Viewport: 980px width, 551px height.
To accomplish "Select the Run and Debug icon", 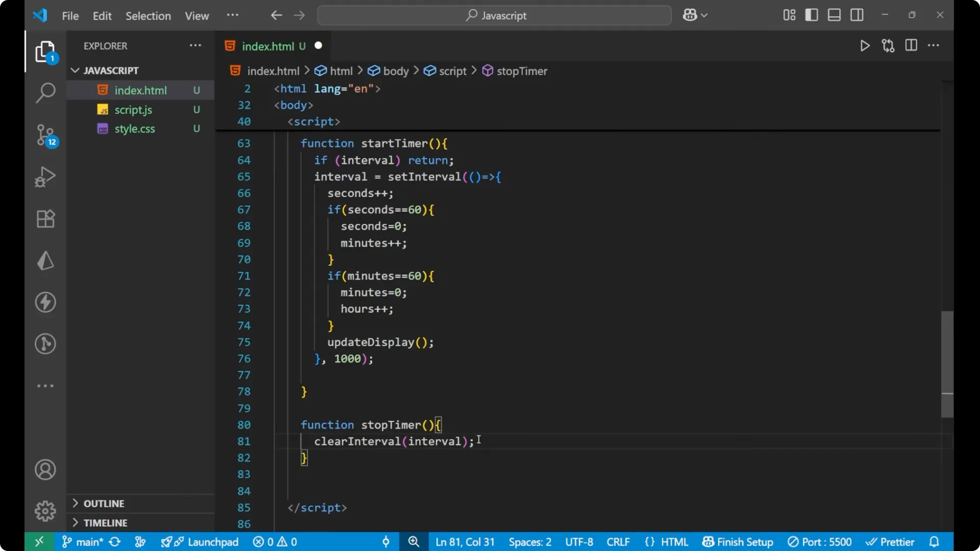I will 45,177.
